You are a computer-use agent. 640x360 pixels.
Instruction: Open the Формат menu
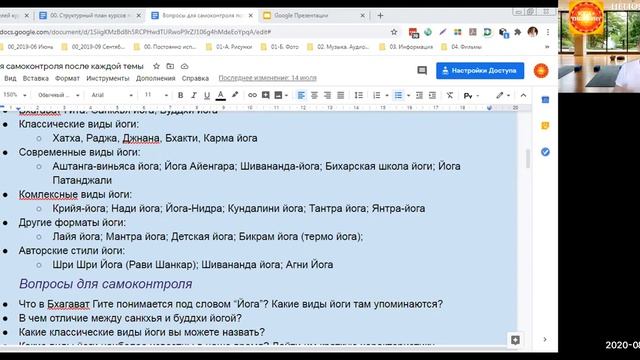pos(67,78)
